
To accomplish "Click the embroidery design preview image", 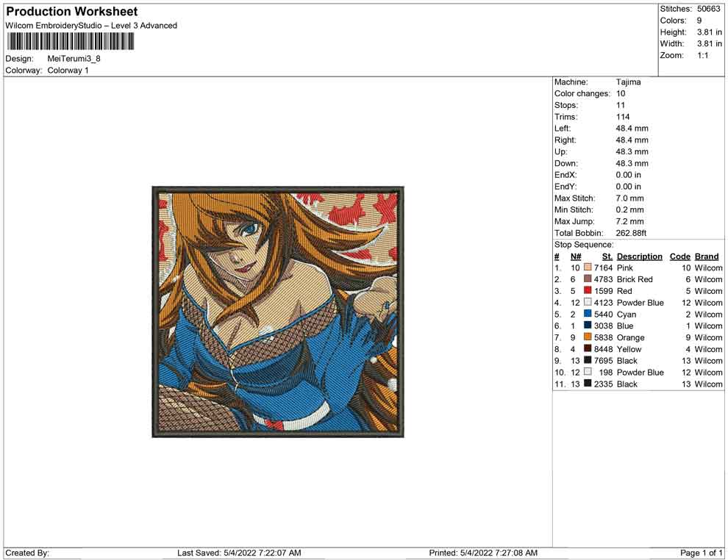I will pos(278,312).
